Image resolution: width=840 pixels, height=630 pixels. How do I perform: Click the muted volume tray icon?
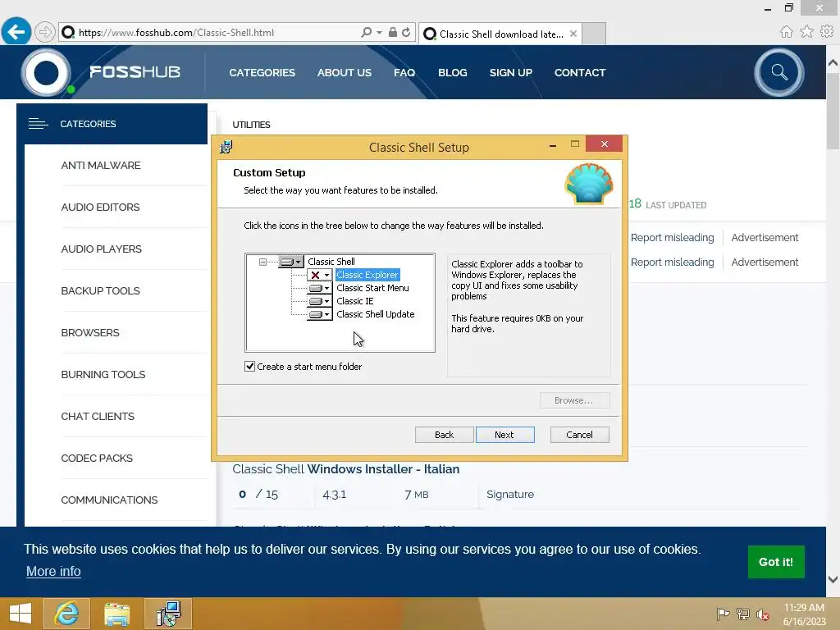(x=762, y=614)
